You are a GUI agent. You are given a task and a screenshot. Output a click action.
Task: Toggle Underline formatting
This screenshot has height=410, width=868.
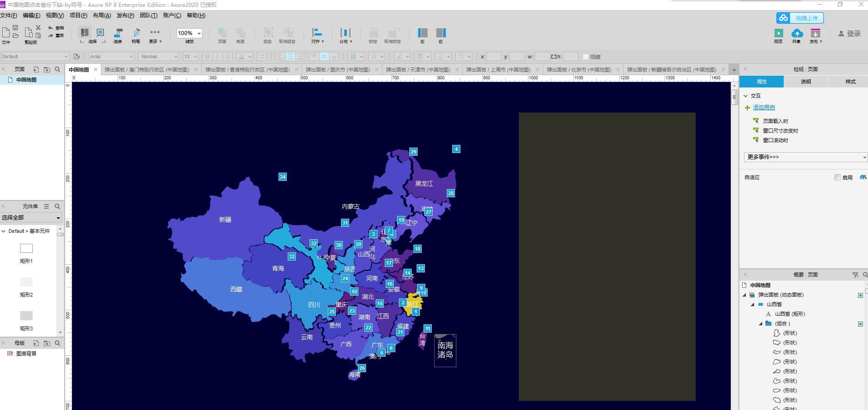click(x=227, y=56)
